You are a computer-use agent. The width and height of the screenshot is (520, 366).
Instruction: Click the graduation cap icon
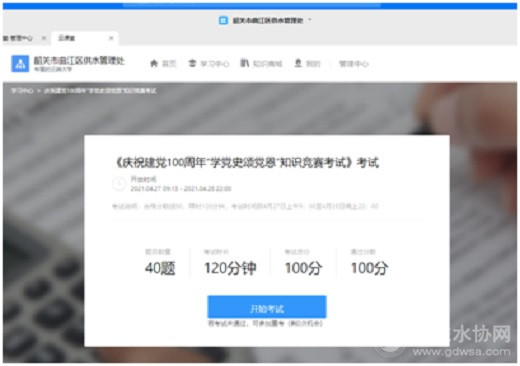(x=192, y=63)
